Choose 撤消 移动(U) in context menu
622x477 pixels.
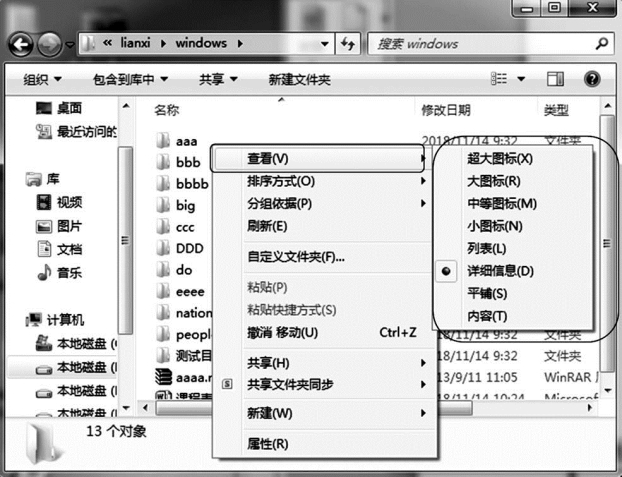pos(324,332)
